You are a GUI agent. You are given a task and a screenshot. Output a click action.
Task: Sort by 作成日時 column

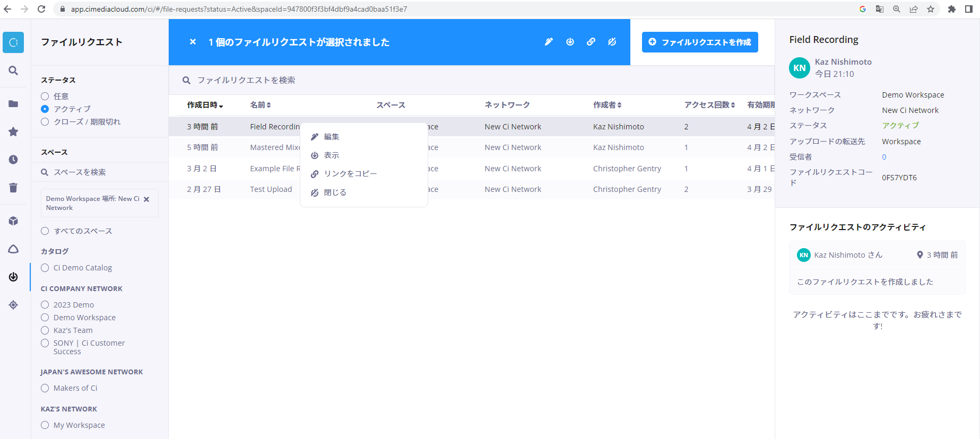click(205, 105)
